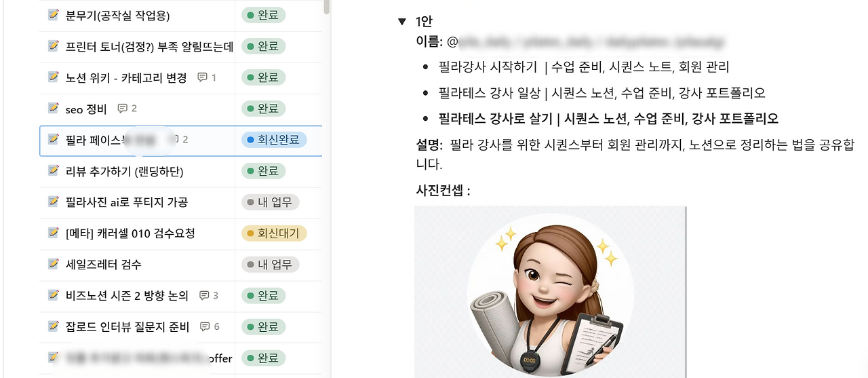Open the comment bubble on 노션 위키 row
The height and width of the screenshot is (378, 868).
(202, 77)
